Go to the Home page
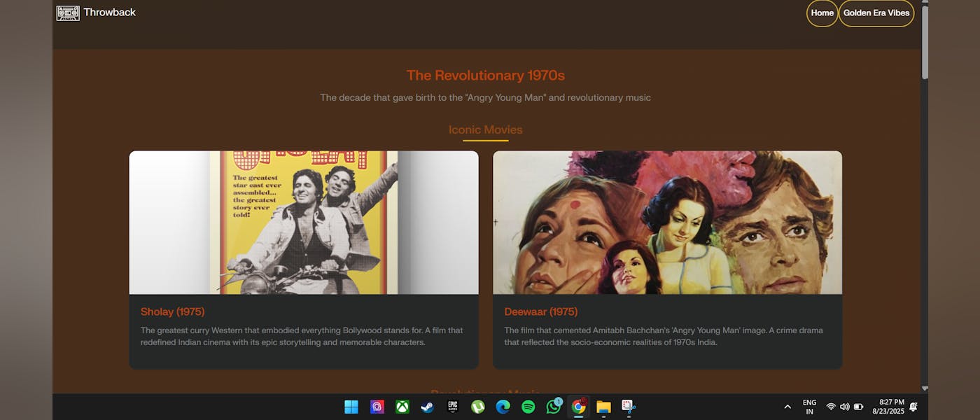This screenshot has width=980, height=420. click(x=822, y=13)
